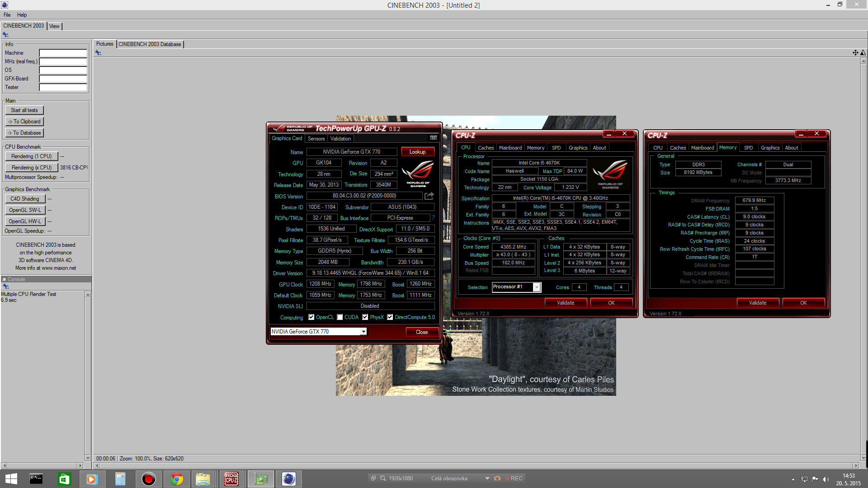Click the ROG CPU-Z taskbar icon
Viewport: 868px width, 488px height.
pyautogui.click(x=231, y=479)
